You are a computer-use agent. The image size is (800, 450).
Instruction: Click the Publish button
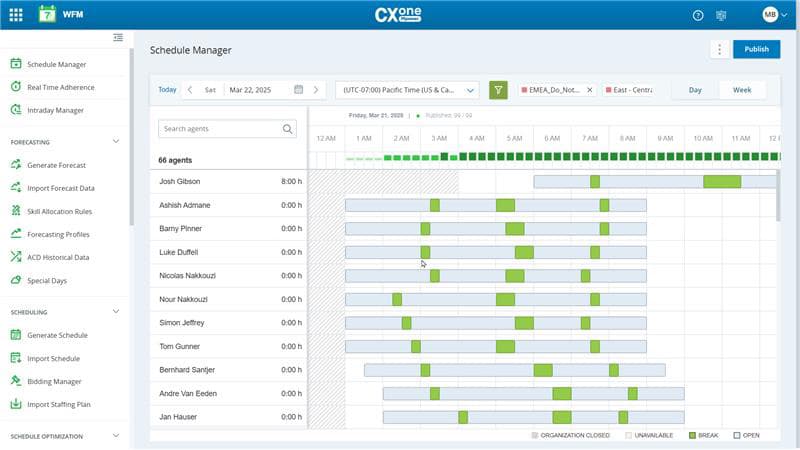[x=756, y=50]
